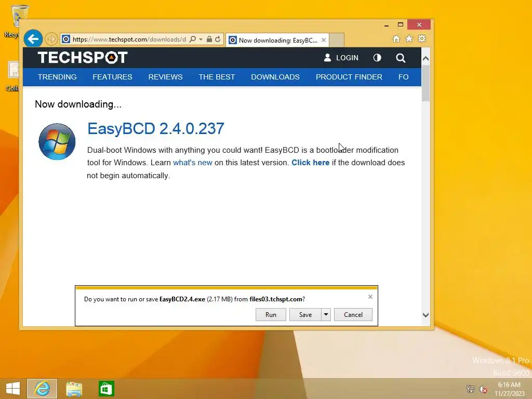Image resolution: width=532 pixels, height=399 pixels.
Task: Open THE BEST menu item
Action: click(x=217, y=77)
